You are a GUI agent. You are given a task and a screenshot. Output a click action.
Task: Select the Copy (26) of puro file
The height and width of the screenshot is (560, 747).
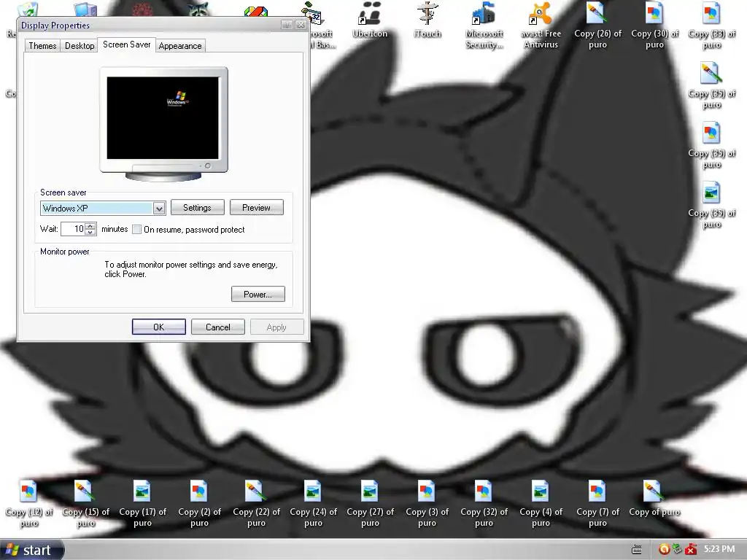(x=597, y=25)
